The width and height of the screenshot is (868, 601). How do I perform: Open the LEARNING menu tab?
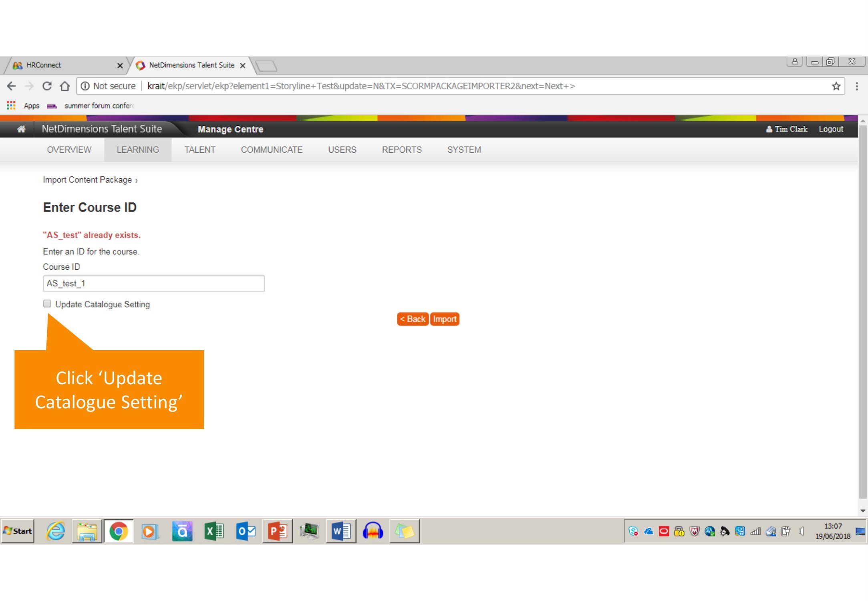[138, 150]
